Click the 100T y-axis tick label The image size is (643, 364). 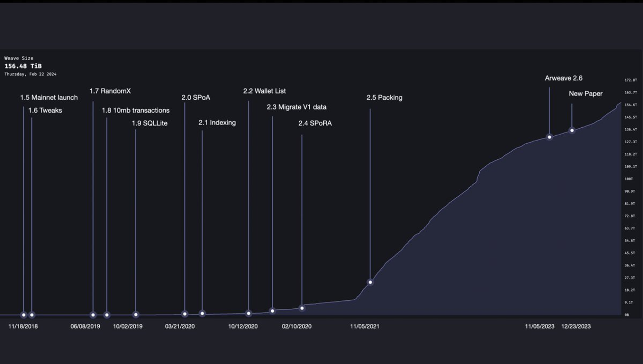[x=628, y=179]
